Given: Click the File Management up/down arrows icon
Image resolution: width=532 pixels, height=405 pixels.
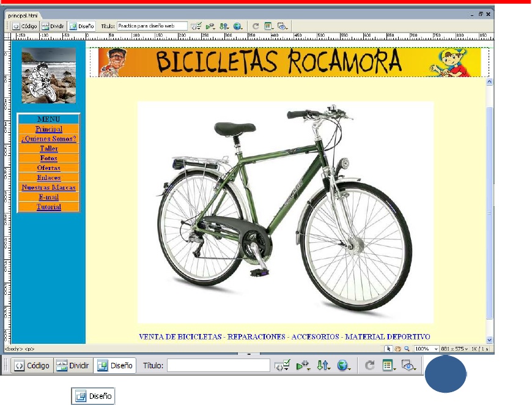Looking at the screenshot, I should pyautogui.click(x=224, y=24).
